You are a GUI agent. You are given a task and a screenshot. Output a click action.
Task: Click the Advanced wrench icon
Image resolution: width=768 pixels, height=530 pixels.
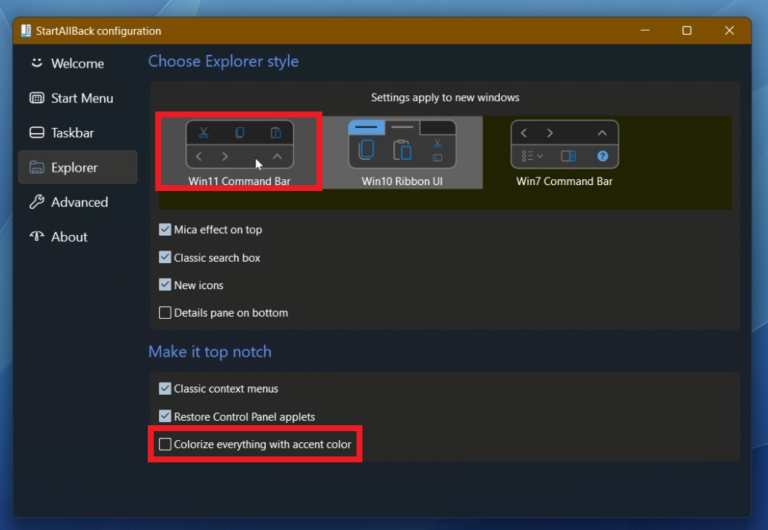click(37, 202)
